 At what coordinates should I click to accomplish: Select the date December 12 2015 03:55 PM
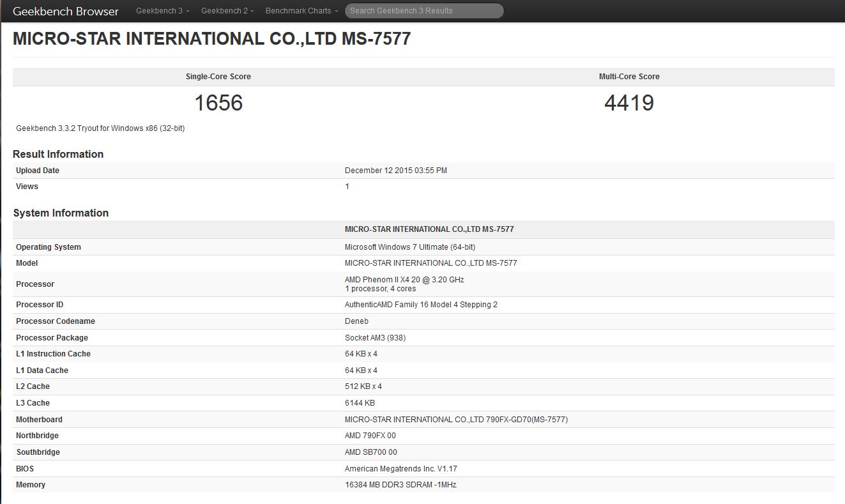396,171
